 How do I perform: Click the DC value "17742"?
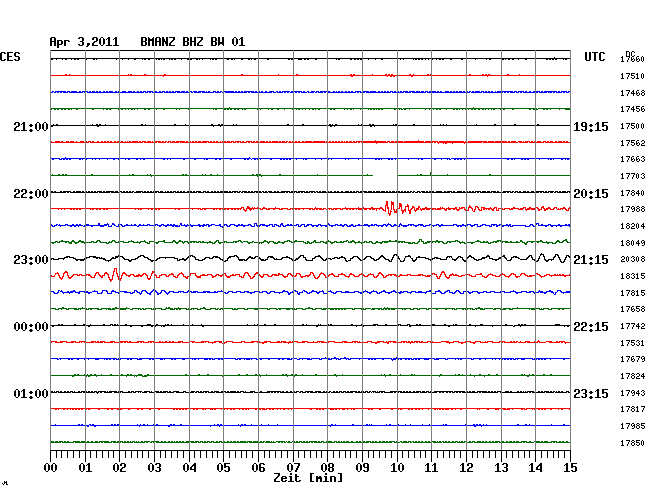click(x=633, y=326)
